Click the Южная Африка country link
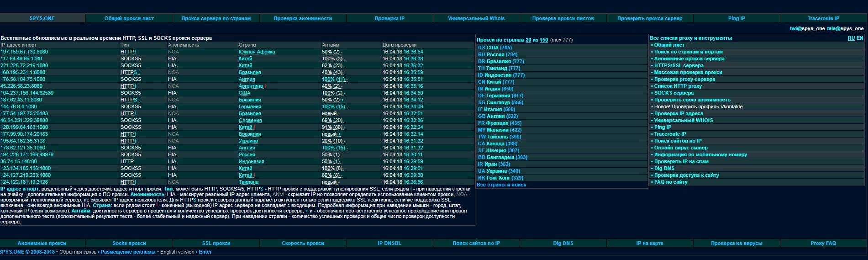 tap(257, 52)
